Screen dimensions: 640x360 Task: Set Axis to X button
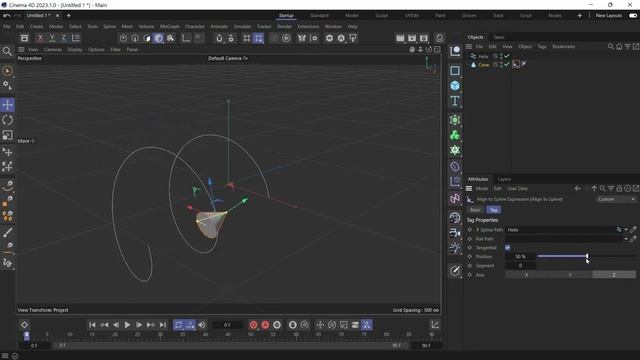(x=527, y=275)
